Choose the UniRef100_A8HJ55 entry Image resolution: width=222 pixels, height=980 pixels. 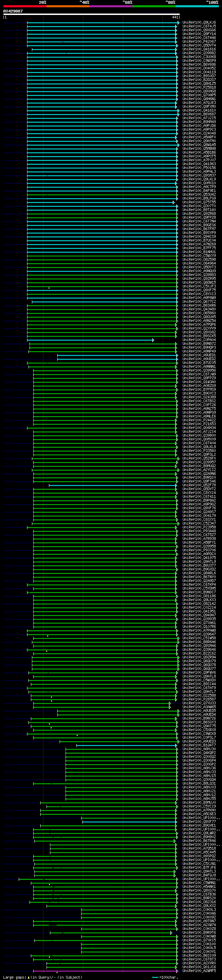[199, 799]
